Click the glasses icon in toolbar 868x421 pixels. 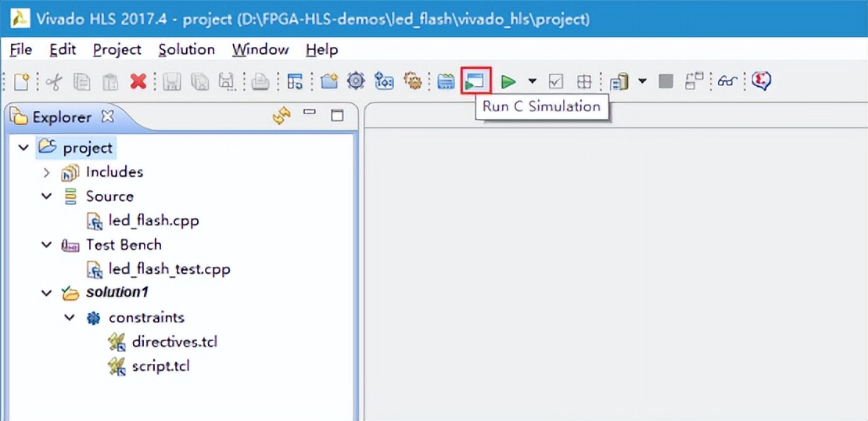coord(728,82)
